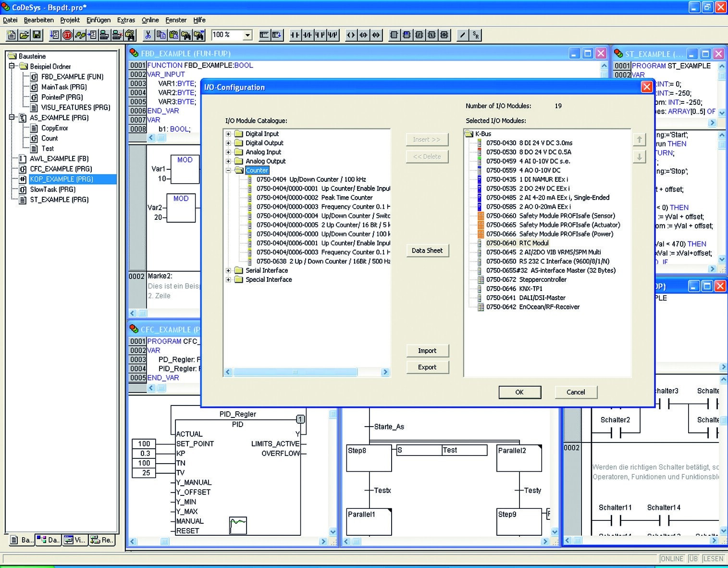Viewport: 728px width, 568px height.
Task: Paste clipboard contents via the paste icon
Action: (x=174, y=35)
